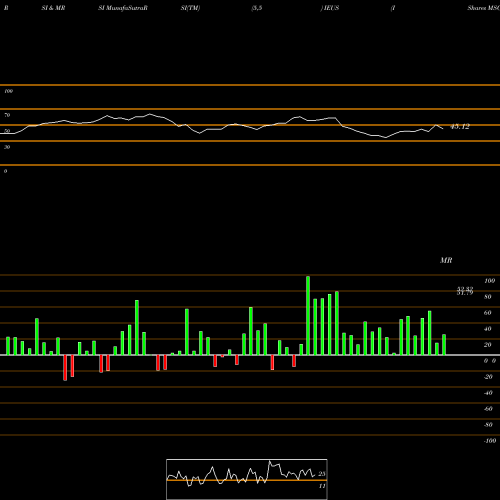Click the MR axis label -80
This screenshot has height=500, width=500.
(488, 425)
